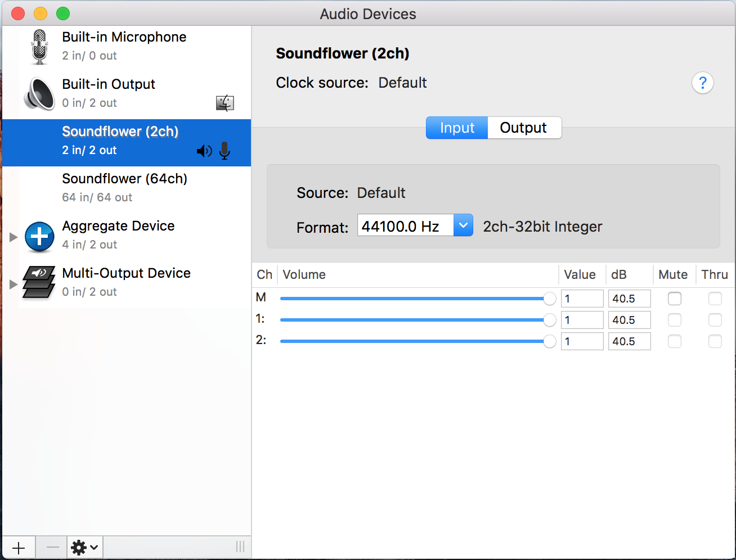
Task: Click the Finder system sound badge icon
Action: [x=225, y=103]
